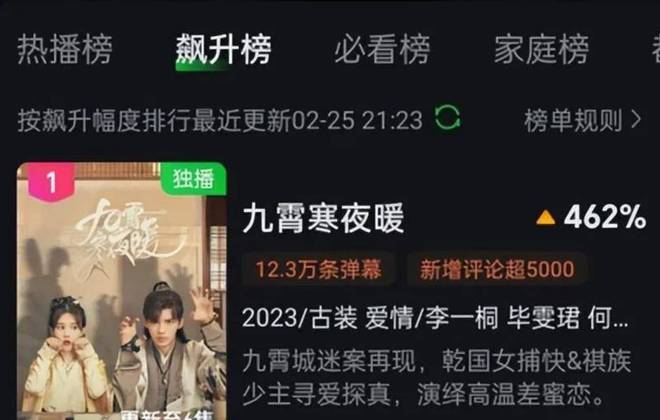Switch to the 热播榜 tab
660x420 pixels.
point(65,50)
